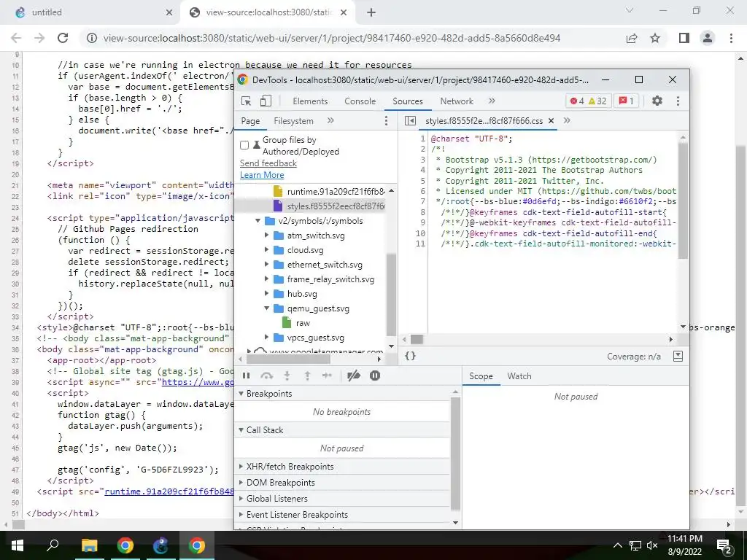Screen dimensions: 747x560
Task: Open the Filesystem navigator tab
Action: point(293,121)
